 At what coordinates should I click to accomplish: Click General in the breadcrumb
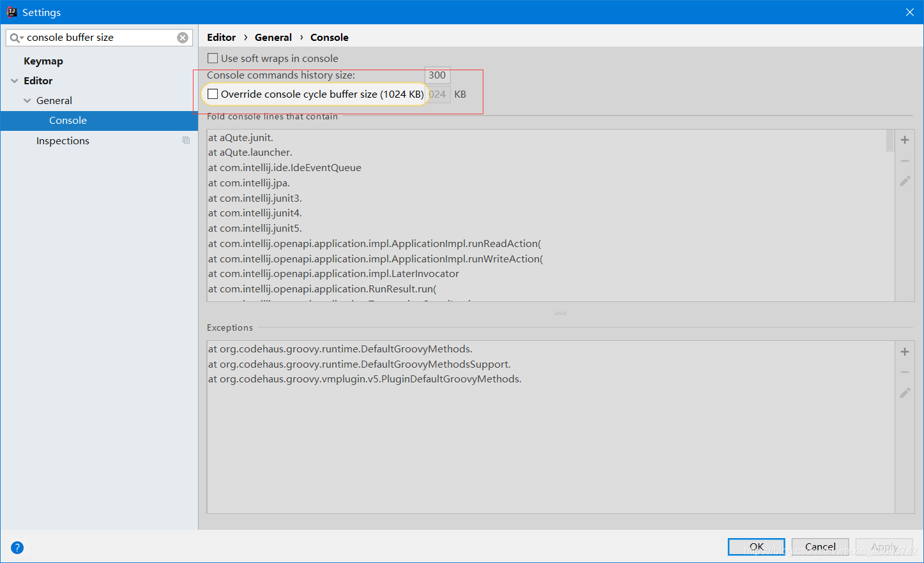(x=273, y=38)
